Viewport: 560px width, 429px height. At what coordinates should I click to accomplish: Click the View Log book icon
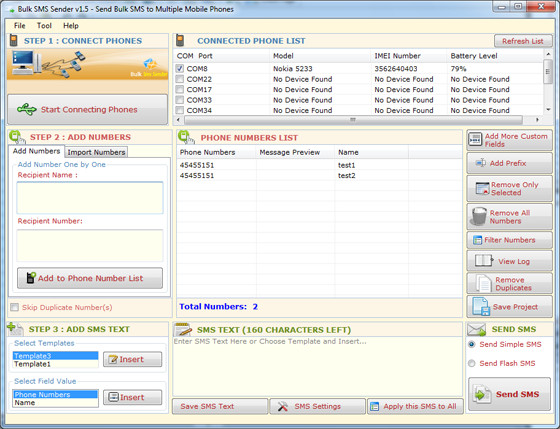point(484,261)
